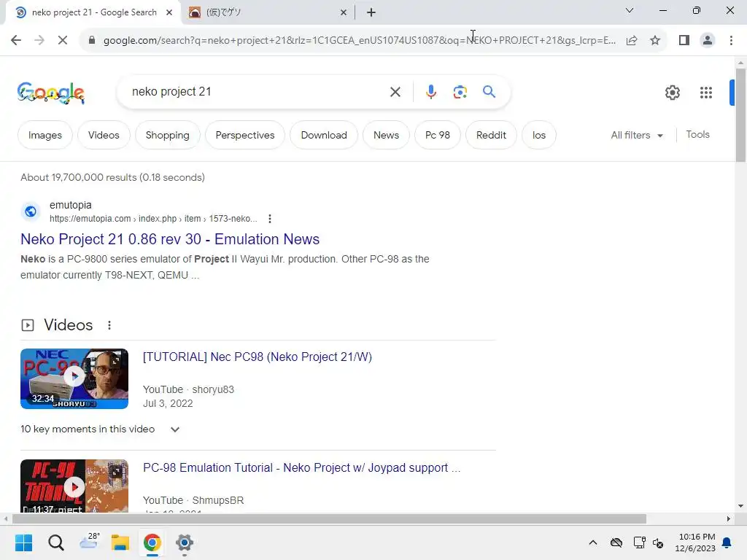Screen dimensions: 747x560
Task: Filter results by Videos
Action: tap(104, 135)
